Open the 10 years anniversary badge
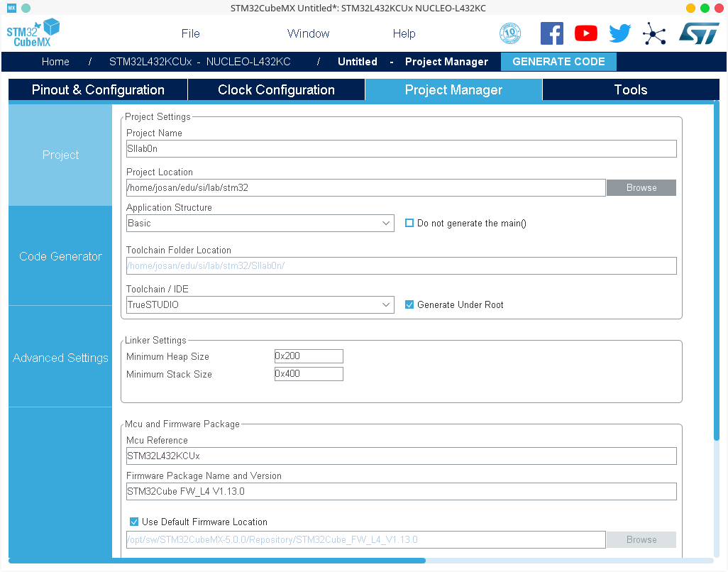This screenshot has height=572, width=728. coord(509,33)
